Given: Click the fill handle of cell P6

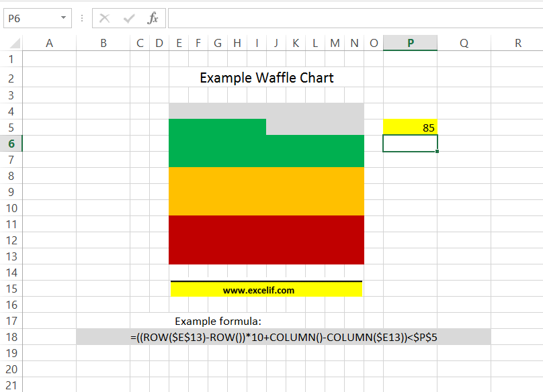Looking at the screenshot, I should [x=437, y=151].
